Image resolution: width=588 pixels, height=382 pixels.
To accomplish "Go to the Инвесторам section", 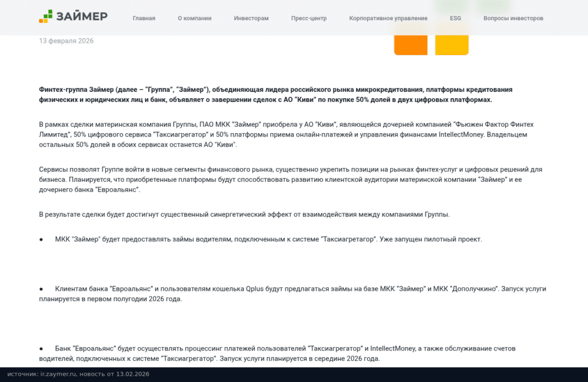I will pyautogui.click(x=252, y=18).
